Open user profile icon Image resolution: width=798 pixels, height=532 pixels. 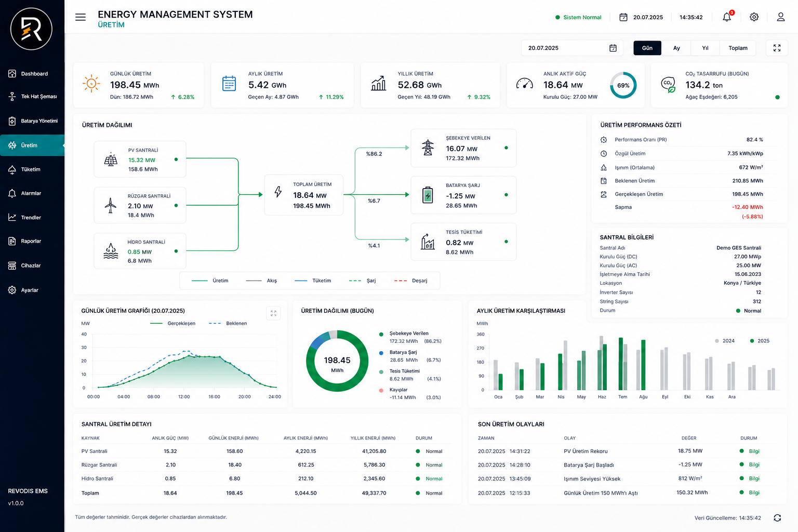[780, 17]
